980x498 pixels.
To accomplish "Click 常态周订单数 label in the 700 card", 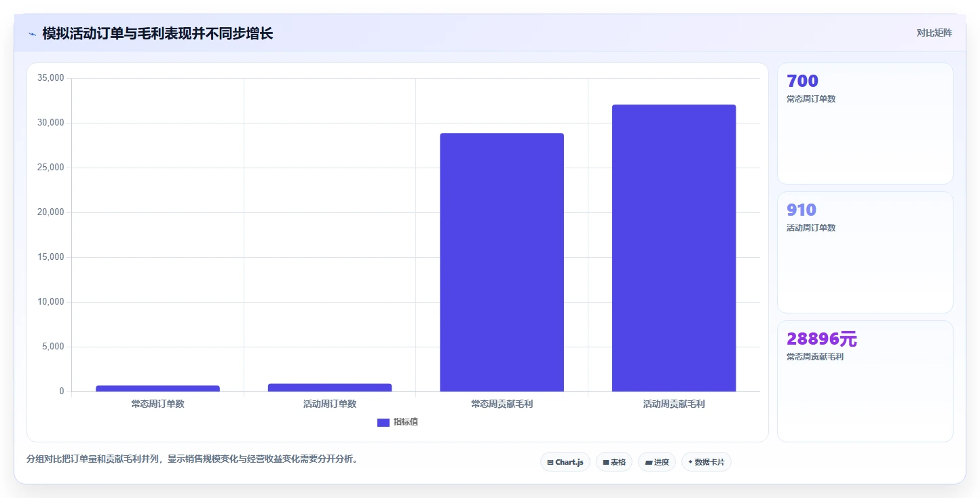I will coord(811,99).
